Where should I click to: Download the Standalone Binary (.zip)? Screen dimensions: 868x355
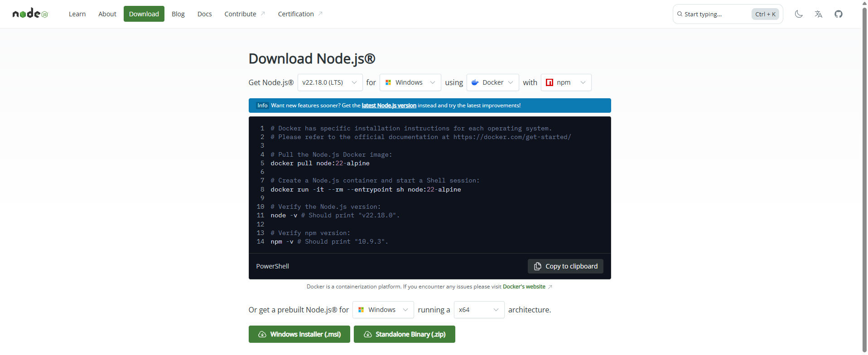point(405,334)
